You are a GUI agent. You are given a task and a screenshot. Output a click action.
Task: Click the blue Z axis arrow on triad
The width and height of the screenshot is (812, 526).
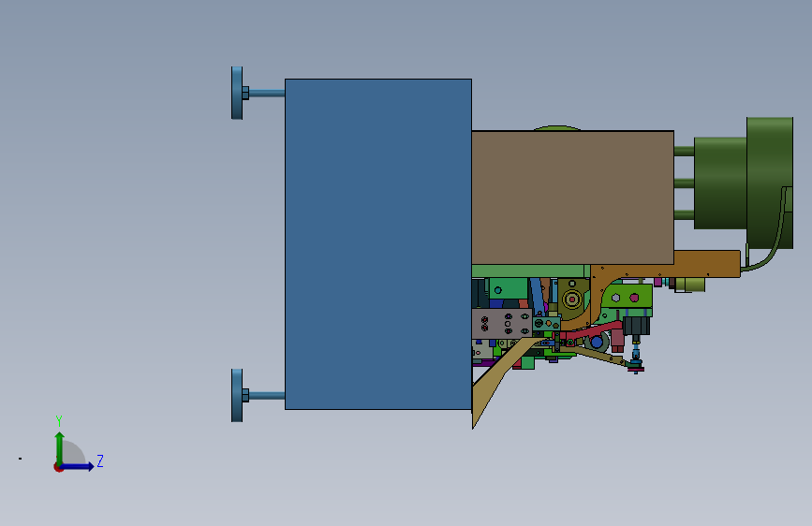78,466
